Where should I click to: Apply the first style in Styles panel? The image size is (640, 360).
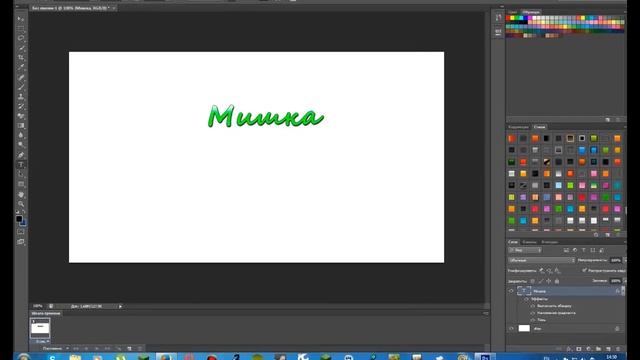tap(511, 138)
